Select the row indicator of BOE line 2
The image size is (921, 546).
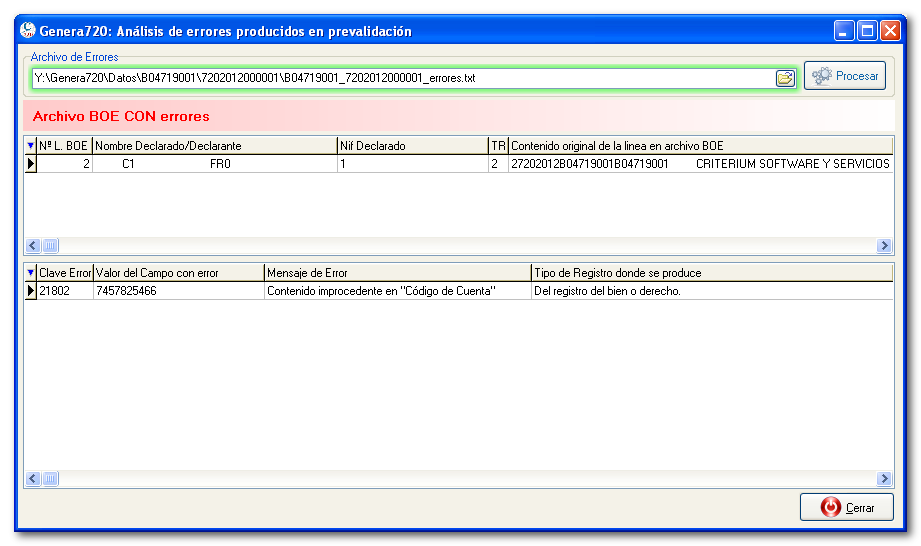[31, 164]
